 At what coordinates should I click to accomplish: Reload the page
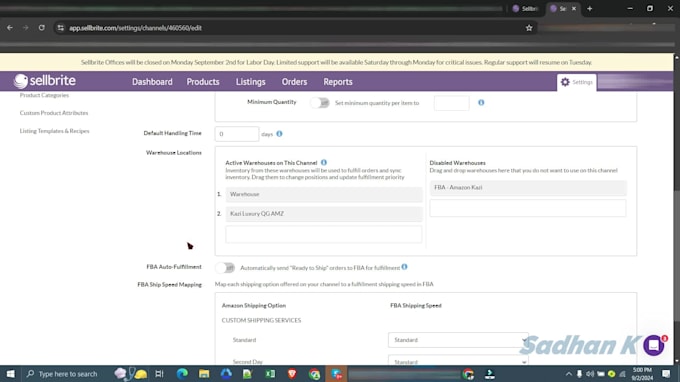(42, 28)
